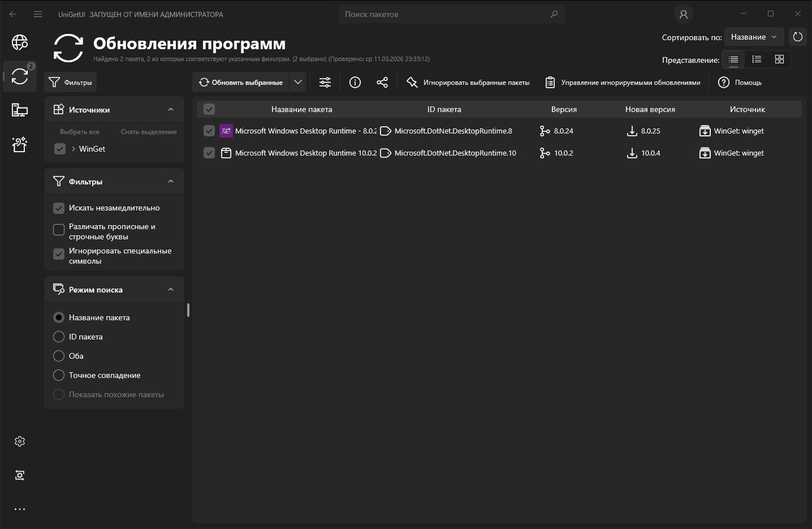Switch to grid icons view
This screenshot has height=529, width=812.
pos(779,59)
